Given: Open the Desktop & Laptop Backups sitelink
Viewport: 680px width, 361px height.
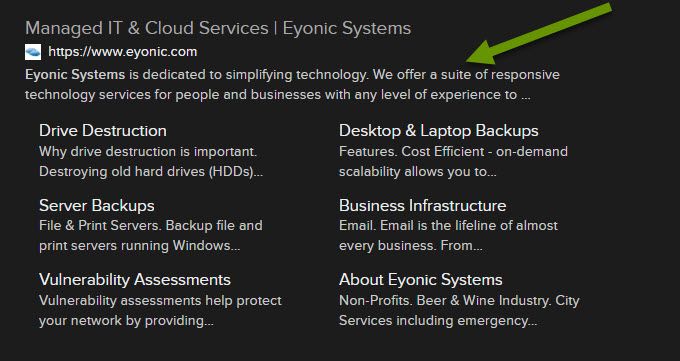Looking at the screenshot, I should [438, 131].
